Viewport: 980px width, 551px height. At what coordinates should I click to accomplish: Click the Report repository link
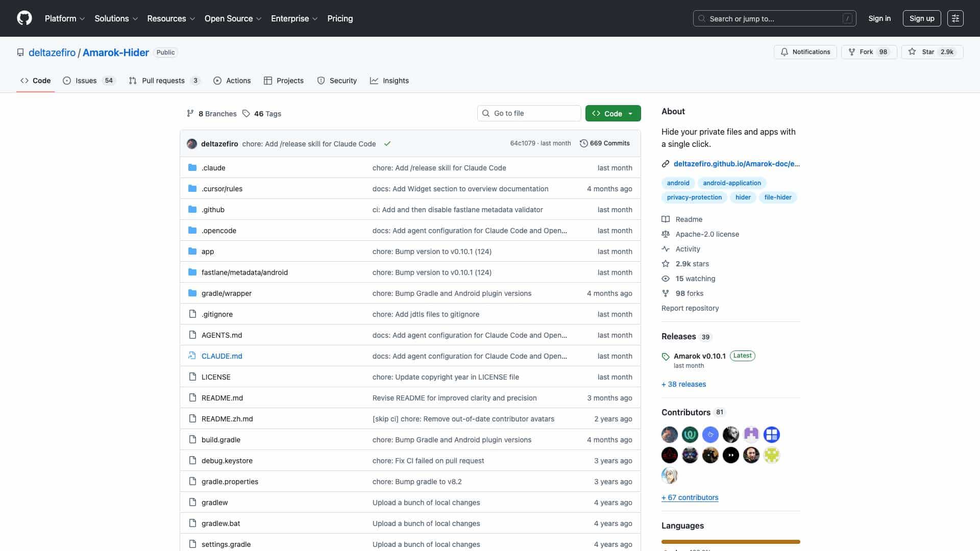(690, 308)
